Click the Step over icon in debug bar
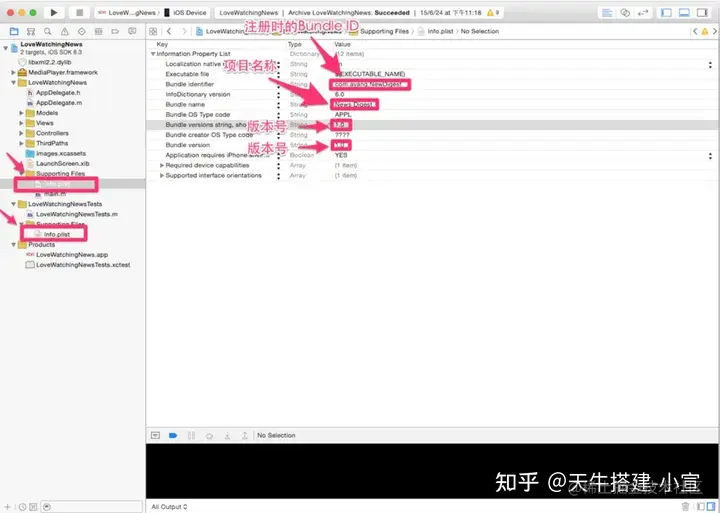The image size is (720, 513). [209, 435]
